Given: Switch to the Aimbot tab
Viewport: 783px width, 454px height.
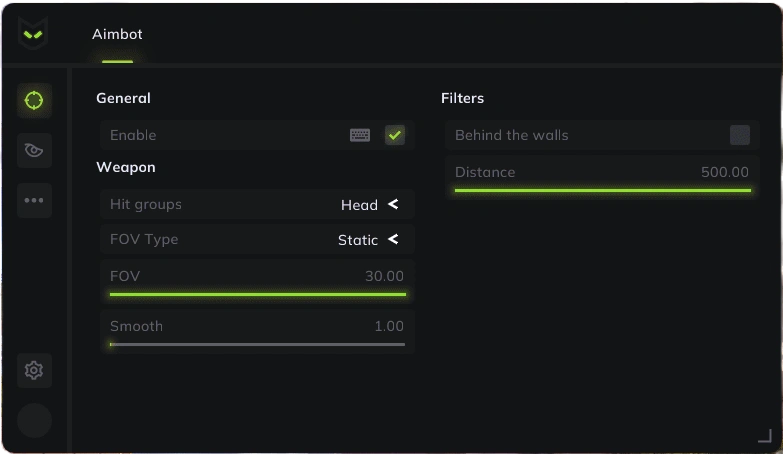Looking at the screenshot, I should [x=117, y=34].
